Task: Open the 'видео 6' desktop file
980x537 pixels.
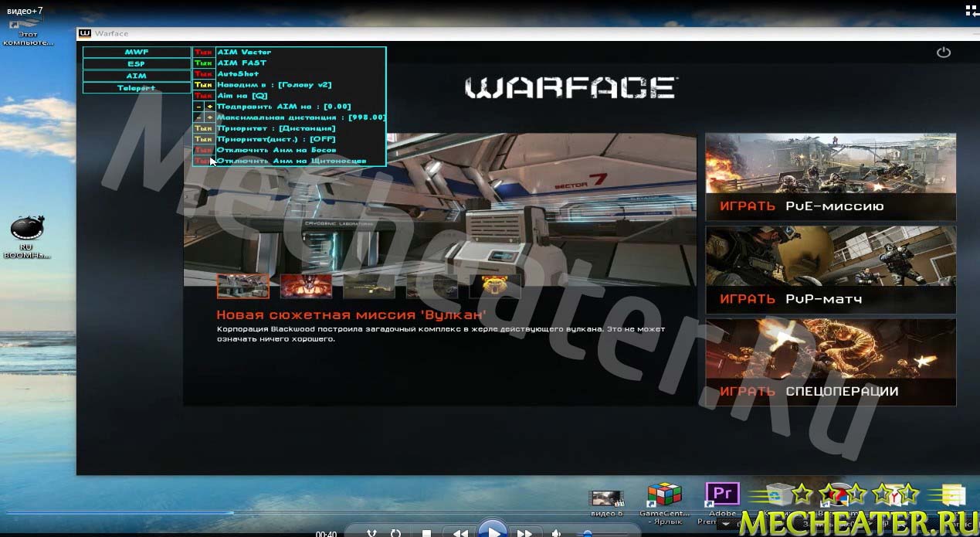Action: tap(605, 502)
